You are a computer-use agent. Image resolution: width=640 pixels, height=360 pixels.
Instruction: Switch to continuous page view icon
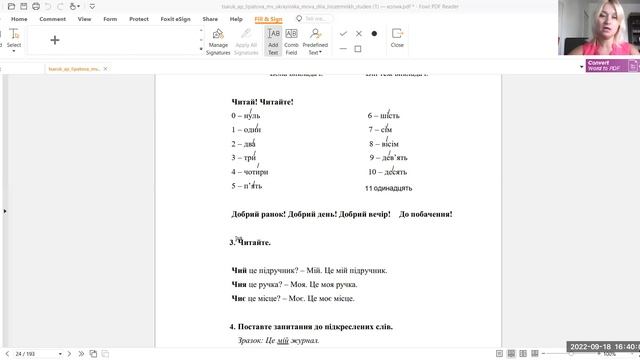[511, 354]
